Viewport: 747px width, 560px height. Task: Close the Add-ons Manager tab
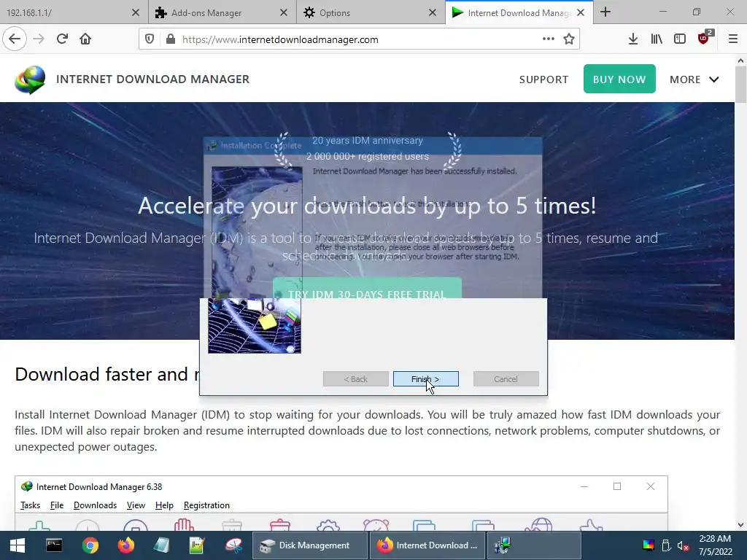(284, 13)
